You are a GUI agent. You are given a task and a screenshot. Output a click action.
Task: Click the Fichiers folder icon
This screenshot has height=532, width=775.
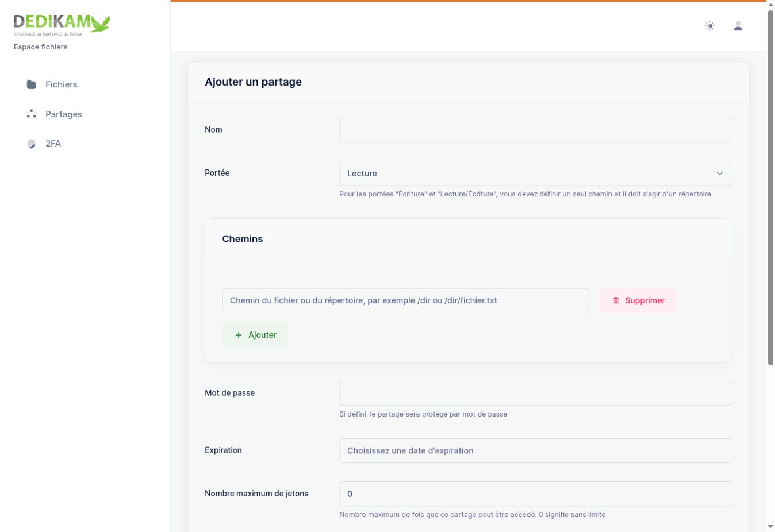pyautogui.click(x=32, y=84)
